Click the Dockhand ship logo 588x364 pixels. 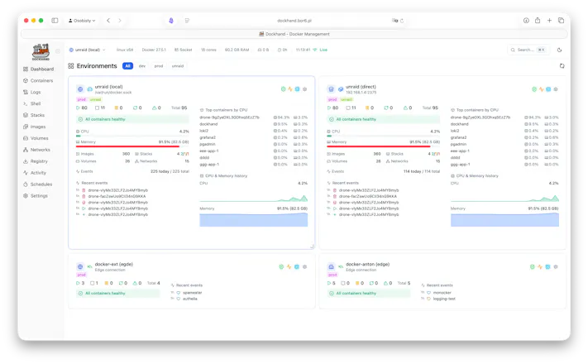(41, 52)
